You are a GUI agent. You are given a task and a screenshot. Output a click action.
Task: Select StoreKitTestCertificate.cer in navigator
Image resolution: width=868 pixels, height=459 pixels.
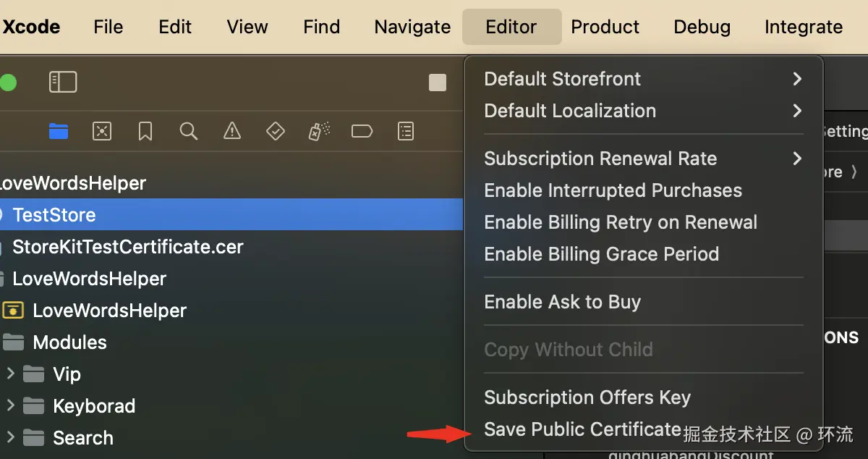tap(231, 247)
